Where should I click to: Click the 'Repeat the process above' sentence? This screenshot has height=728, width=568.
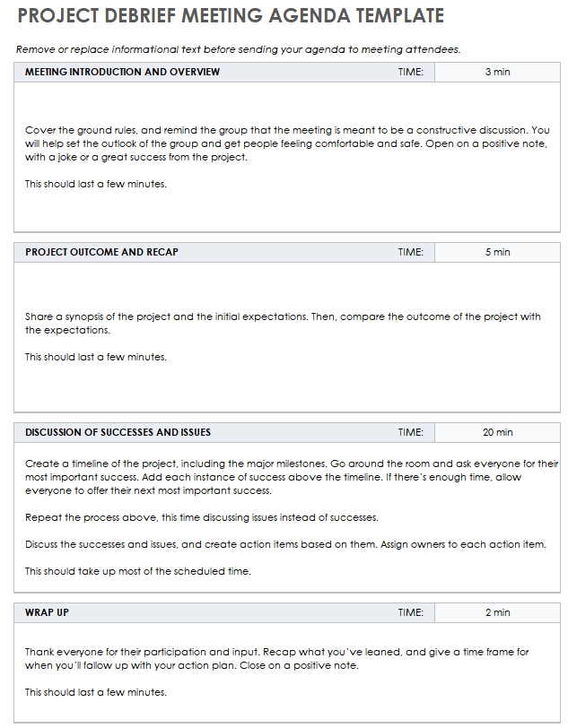201,517
